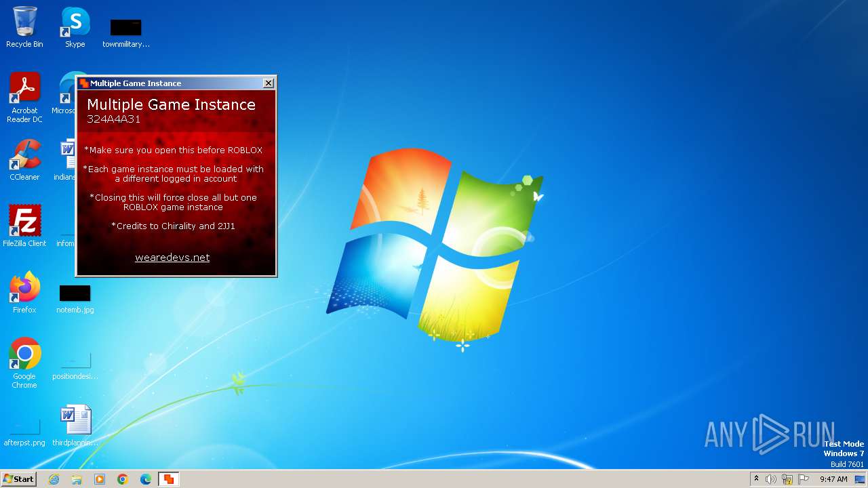Click the Credits to Chirality and 2JJ1 text

click(x=173, y=226)
